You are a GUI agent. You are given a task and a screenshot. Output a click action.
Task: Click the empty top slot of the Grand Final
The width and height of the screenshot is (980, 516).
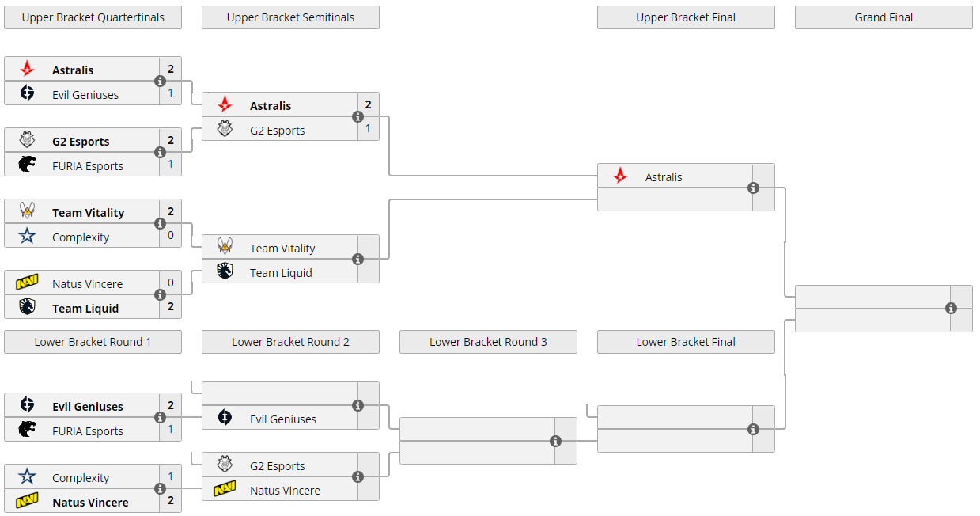870,297
